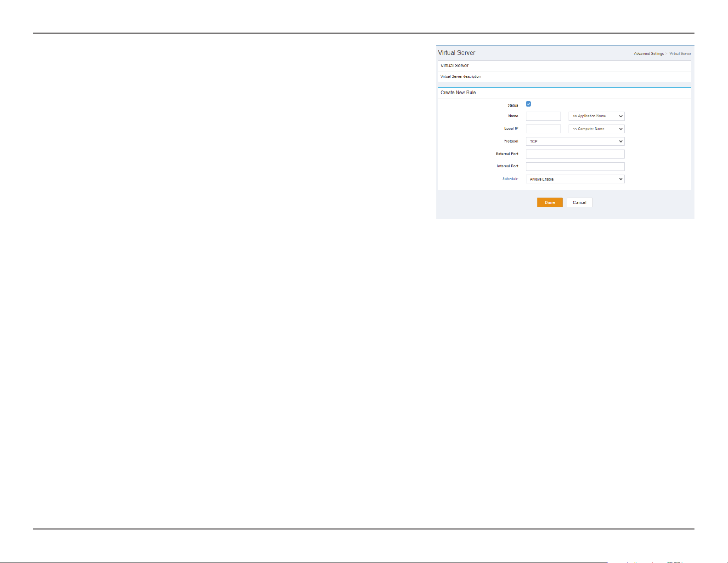The width and height of the screenshot is (728, 563).
Task: Follow the blue Schedule link
Action: (x=510, y=179)
